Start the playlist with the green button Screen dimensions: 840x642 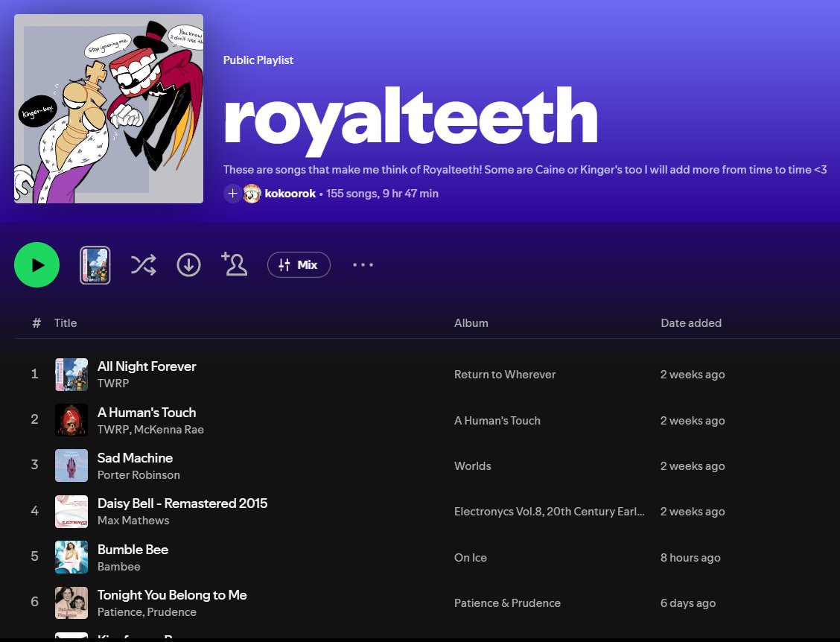pos(36,264)
